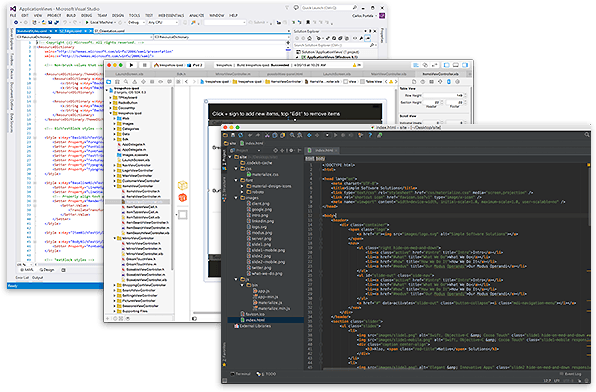Click Row Height field in Xcode inspector

pos(444,95)
